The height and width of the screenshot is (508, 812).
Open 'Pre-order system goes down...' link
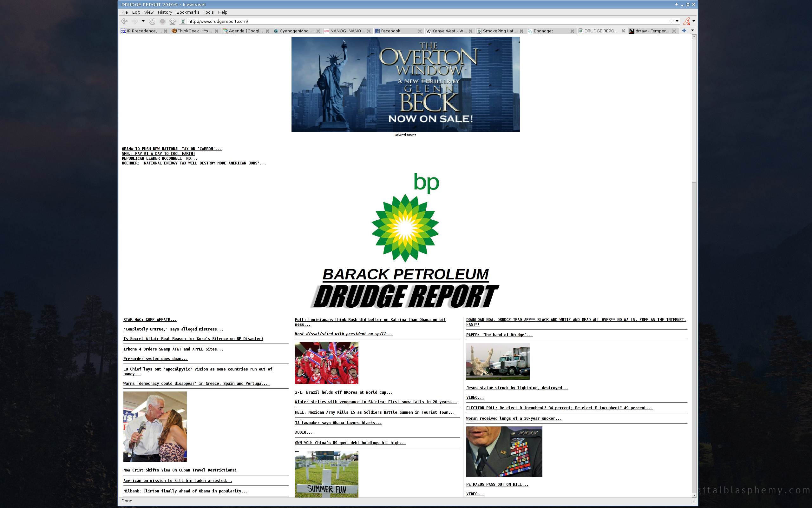[x=155, y=358]
